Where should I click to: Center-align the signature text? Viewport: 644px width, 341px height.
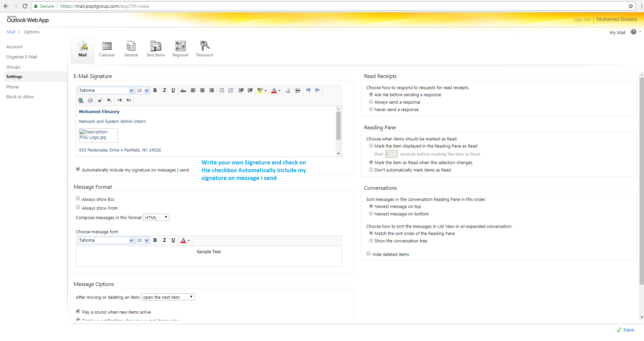(202, 90)
